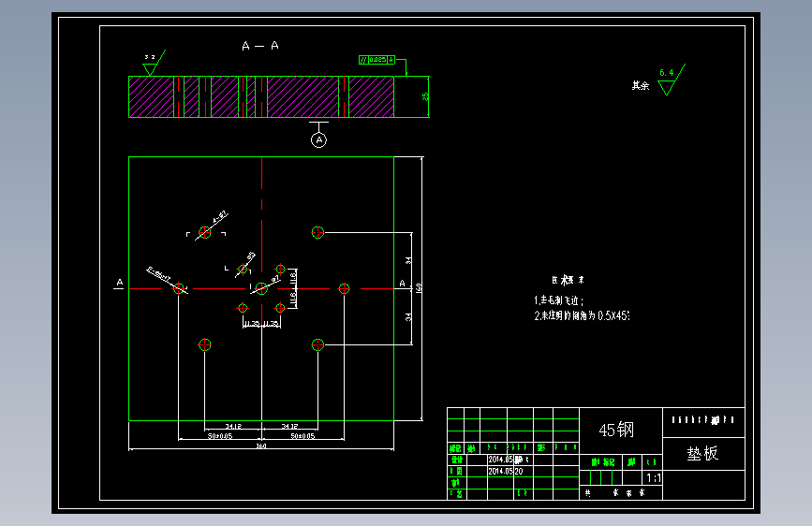Click the roughness symbol above the section's left end

[x=154, y=63]
